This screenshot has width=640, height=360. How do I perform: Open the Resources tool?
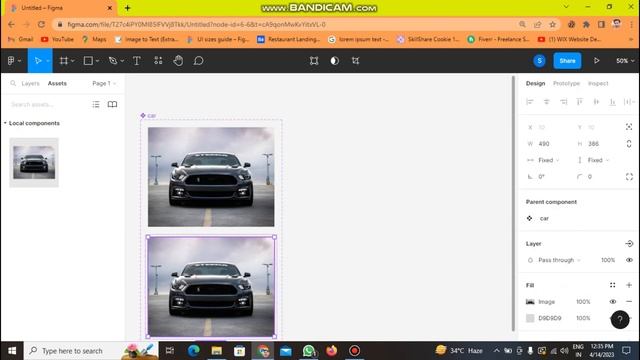158,61
